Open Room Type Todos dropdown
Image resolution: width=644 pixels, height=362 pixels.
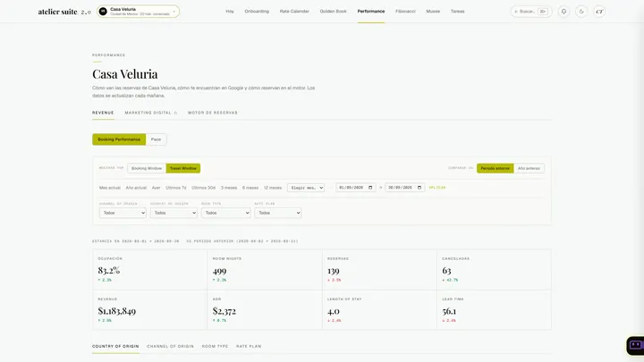(x=225, y=213)
